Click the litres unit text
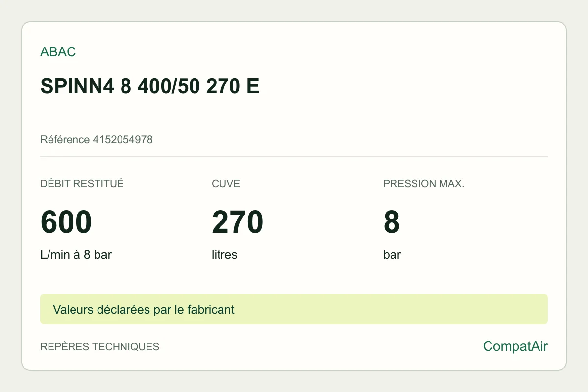 224,255
